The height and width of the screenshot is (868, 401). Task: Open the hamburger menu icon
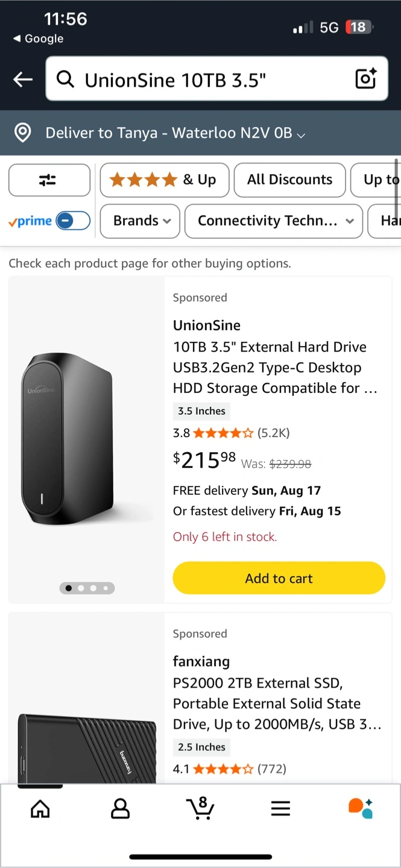tap(280, 808)
